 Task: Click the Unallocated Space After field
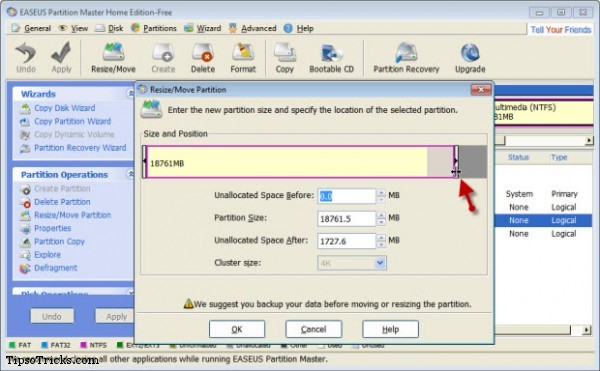click(x=346, y=241)
